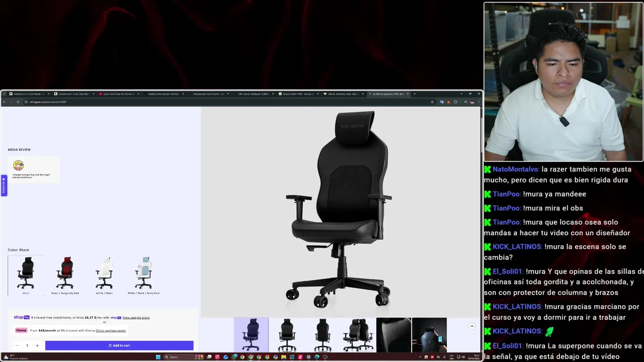Click the Shop Pay logo badge

click(x=22, y=318)
